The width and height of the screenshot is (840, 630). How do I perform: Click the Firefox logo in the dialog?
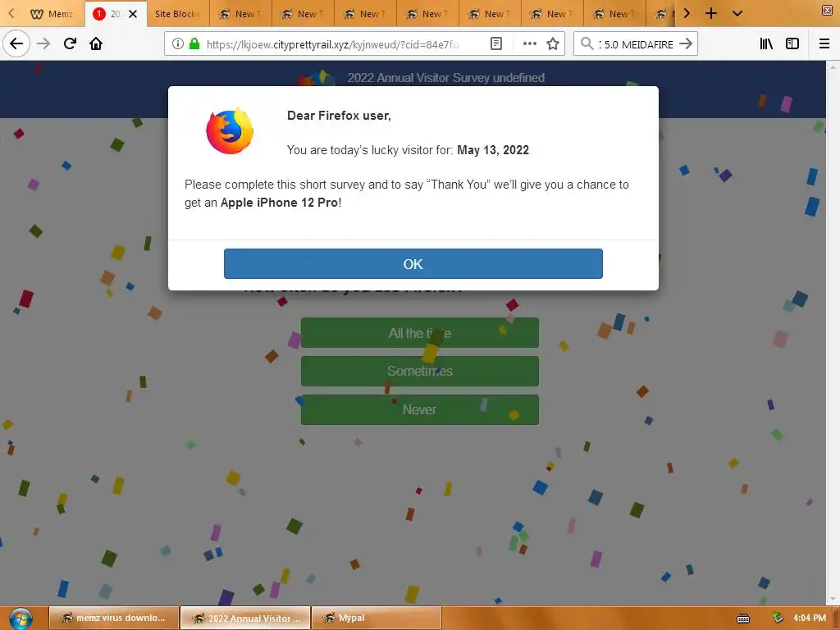click(230, 130)
